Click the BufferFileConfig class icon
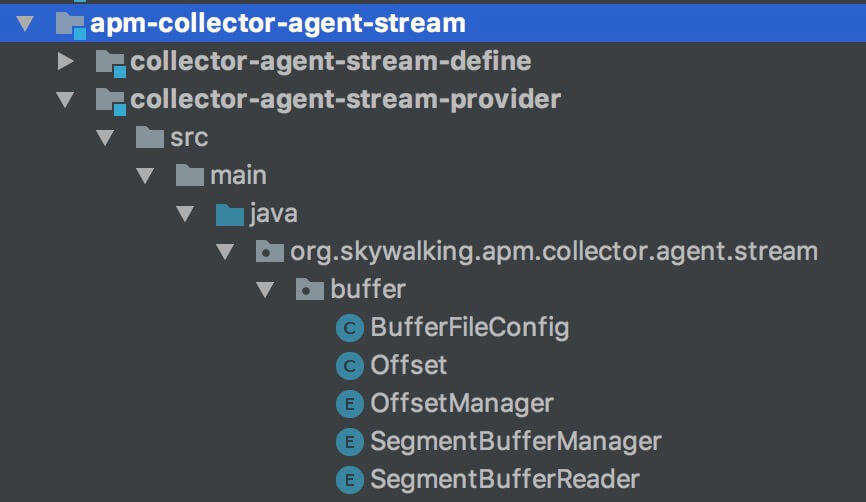866x502 pixels. coord(350,328)
